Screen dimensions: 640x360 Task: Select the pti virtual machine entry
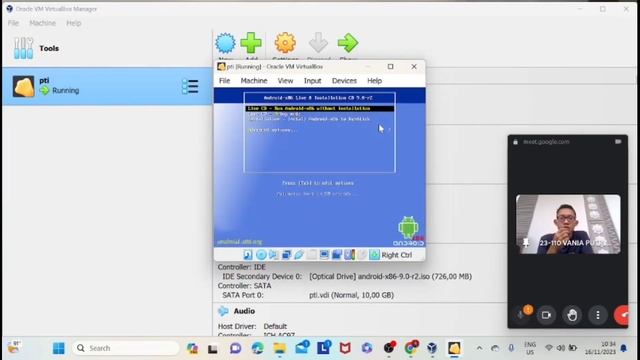pyautogui.click(x=107, y=86)
